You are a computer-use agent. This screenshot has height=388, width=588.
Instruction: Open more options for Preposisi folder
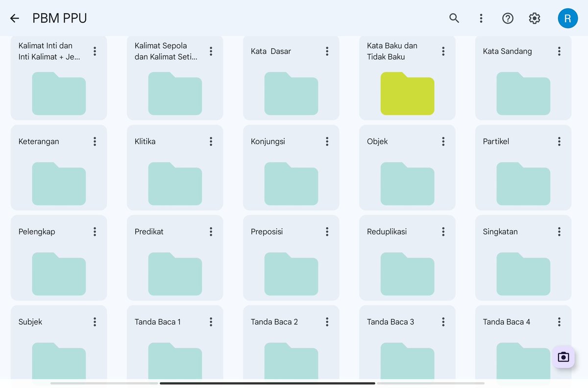coord(327,232)
